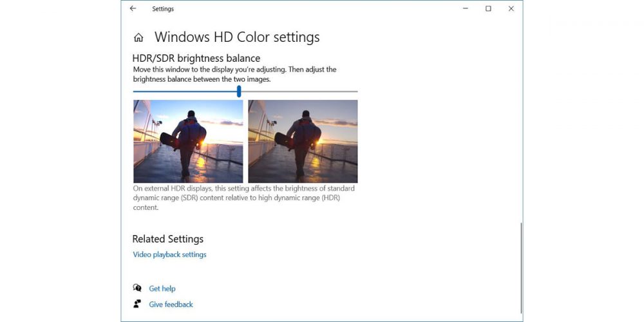Click the Give feedback person icon

(137, 304)
